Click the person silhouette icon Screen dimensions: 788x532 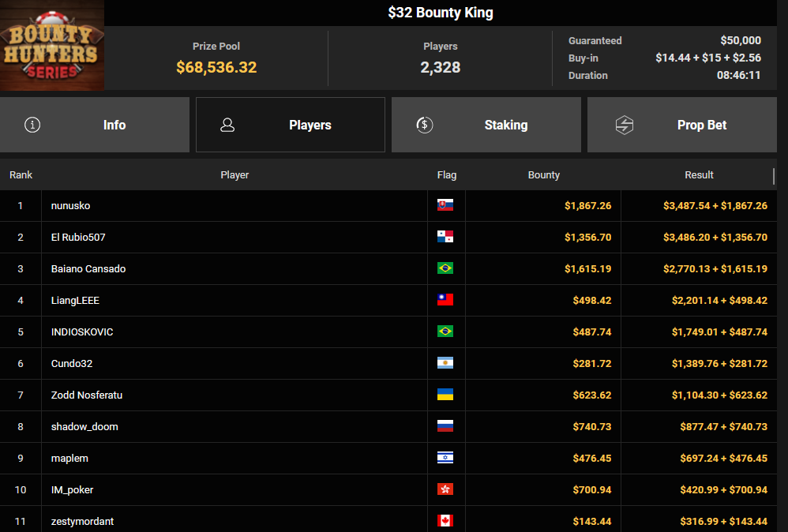click(227, 125)
